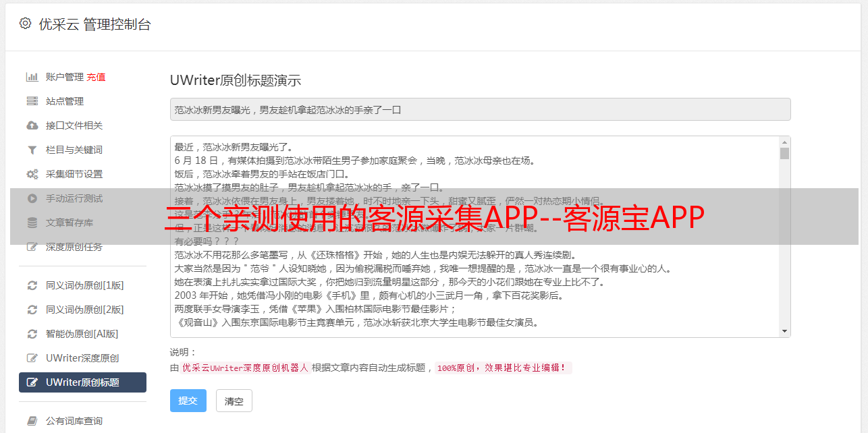The width and height of the screenshot is (868, 433).
Task: Click the server icon for 站点管理
Action: pos(32,101)
